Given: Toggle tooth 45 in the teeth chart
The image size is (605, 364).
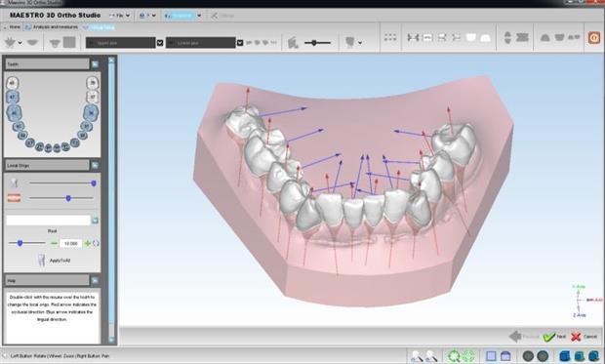Looking at the screenshot, I should [x=18, y=126].
